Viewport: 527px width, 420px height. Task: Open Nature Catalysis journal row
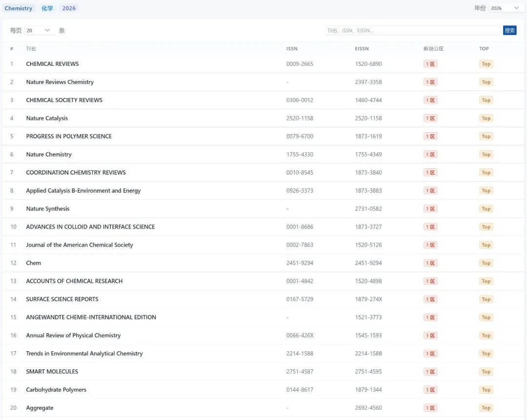click(47, 118)
